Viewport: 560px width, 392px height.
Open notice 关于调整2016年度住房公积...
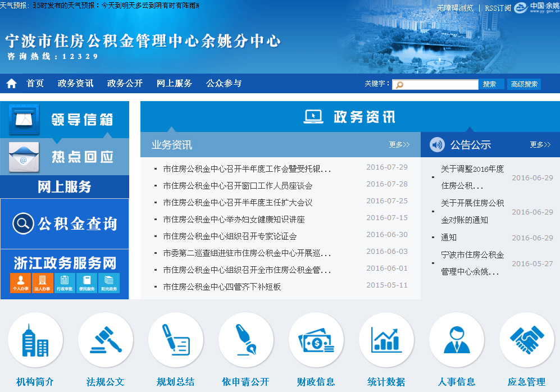472,177
